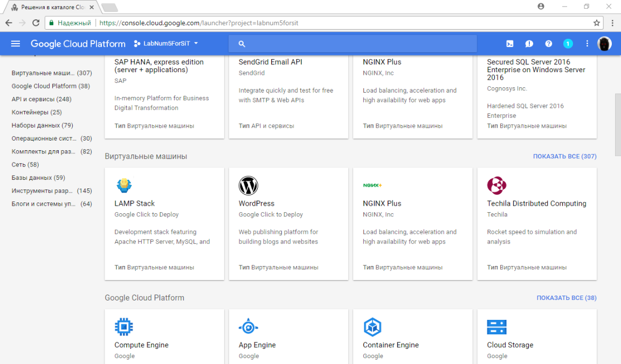
Task: Filter by Google Cloud Platform (38) category
Action: tap(51, 86)
